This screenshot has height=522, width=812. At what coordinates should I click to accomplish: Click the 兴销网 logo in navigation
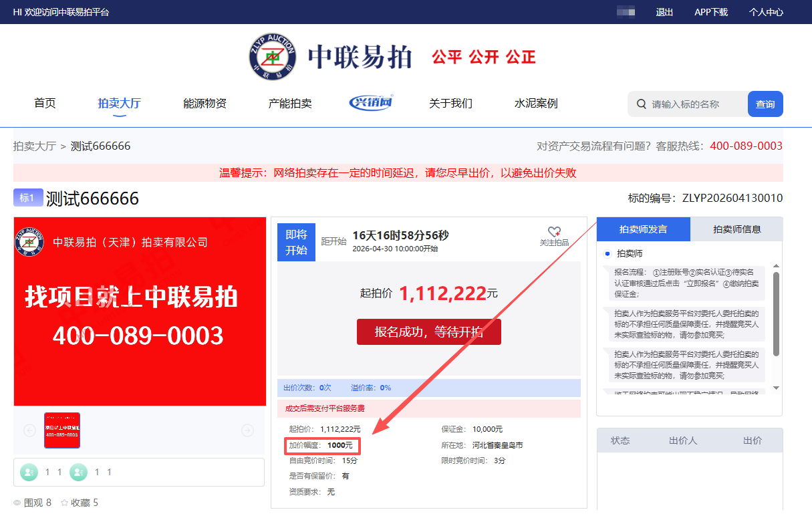click(x=371, y=103)
